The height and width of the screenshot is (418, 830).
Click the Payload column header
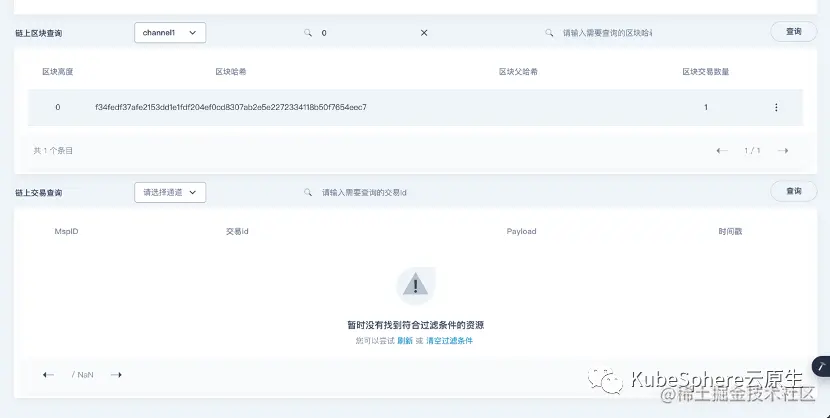click(x=521, y=232)
